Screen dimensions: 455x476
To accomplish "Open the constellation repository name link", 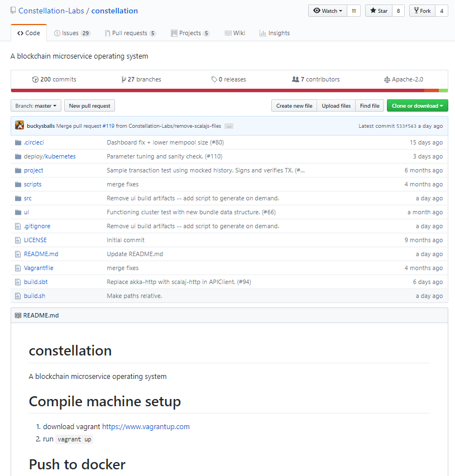I will coord(114,11).
